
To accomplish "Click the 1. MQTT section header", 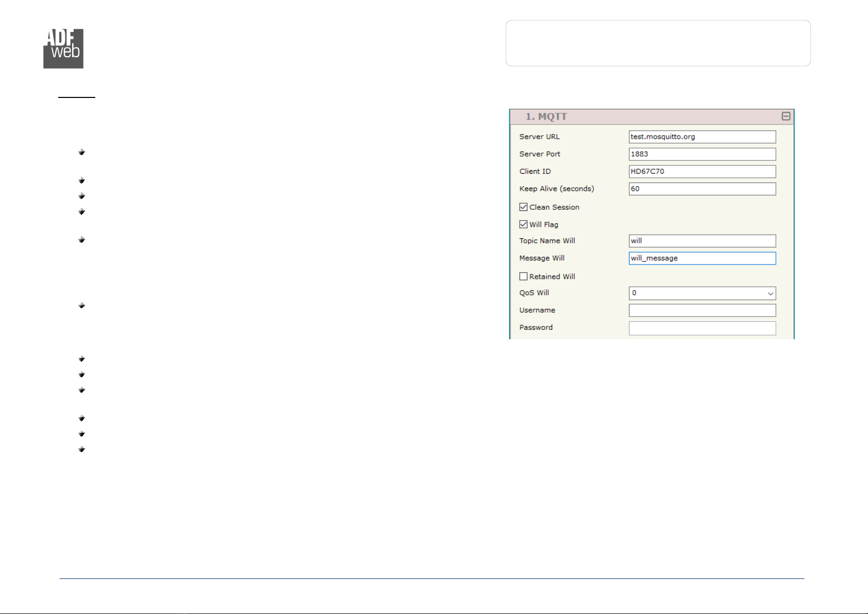I will pos(652,117).
